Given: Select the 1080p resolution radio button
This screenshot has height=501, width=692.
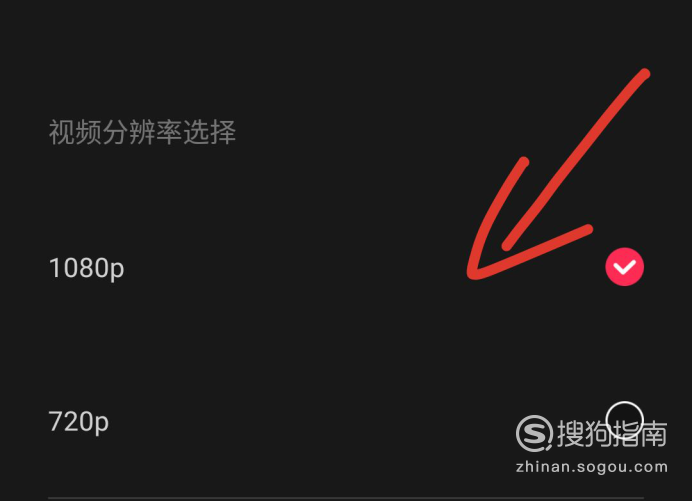Looking at the screenshot, I should [624, 267].
